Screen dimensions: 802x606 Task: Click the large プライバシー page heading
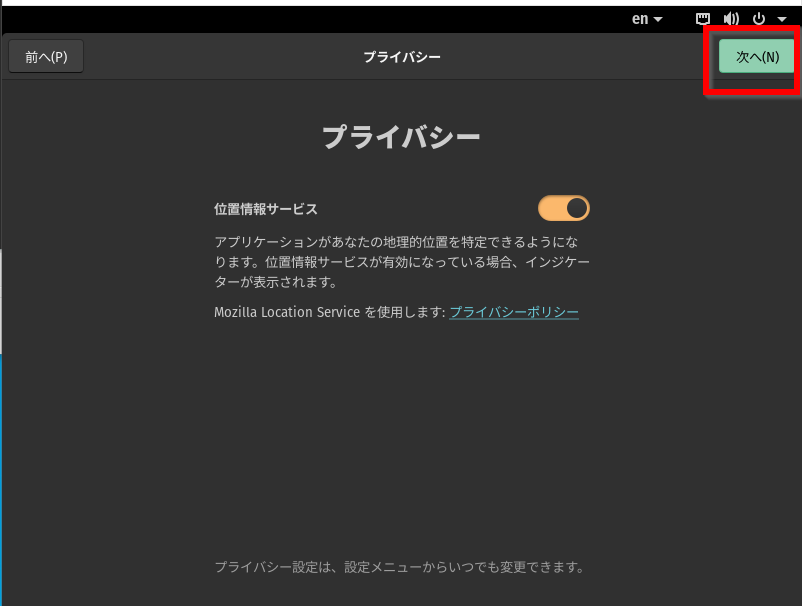[x=401, y=137]
